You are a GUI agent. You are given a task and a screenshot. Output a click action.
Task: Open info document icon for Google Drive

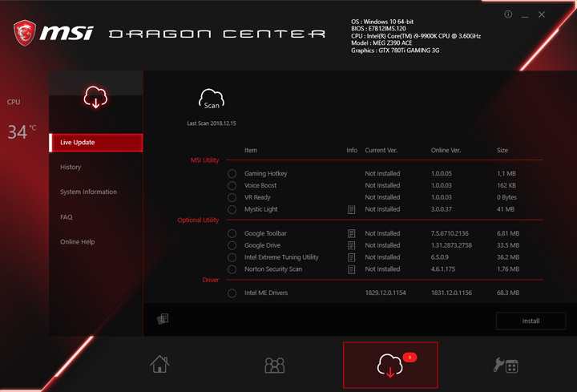pyautogui.click(x=352, y=245)
